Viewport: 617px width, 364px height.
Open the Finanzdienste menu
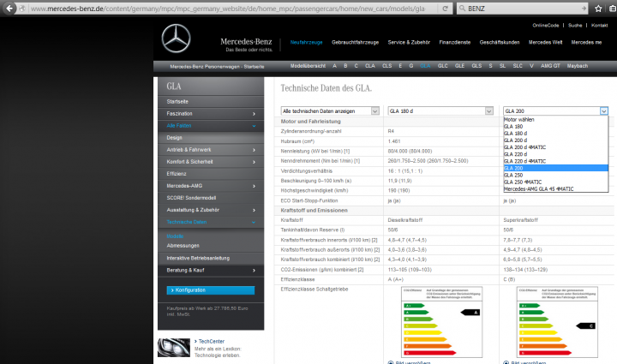tap(454, 43)
